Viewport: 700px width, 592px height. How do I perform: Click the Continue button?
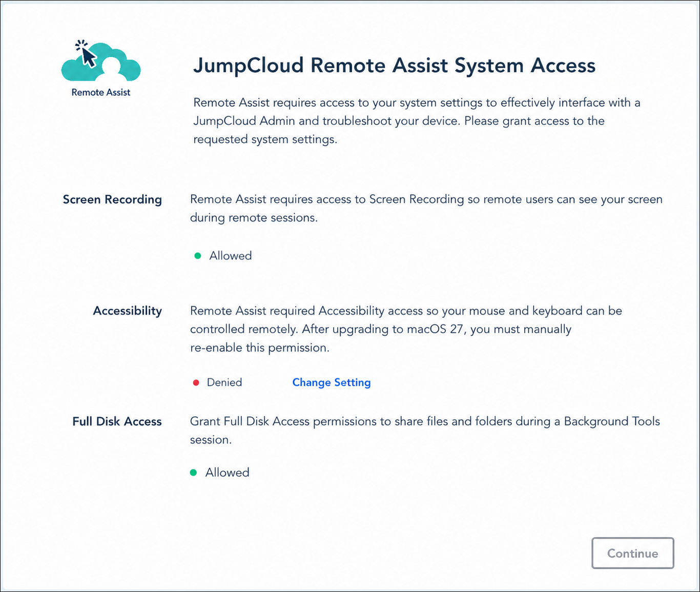pyautogui.click(x=633, y=553)
